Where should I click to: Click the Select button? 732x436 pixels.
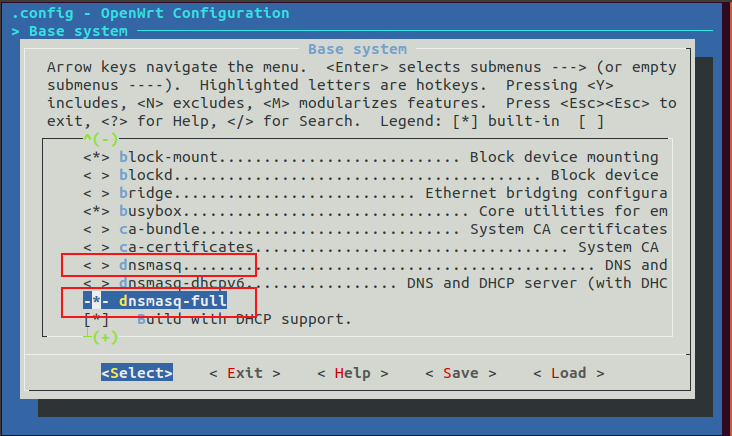click(x=137, y=373)
